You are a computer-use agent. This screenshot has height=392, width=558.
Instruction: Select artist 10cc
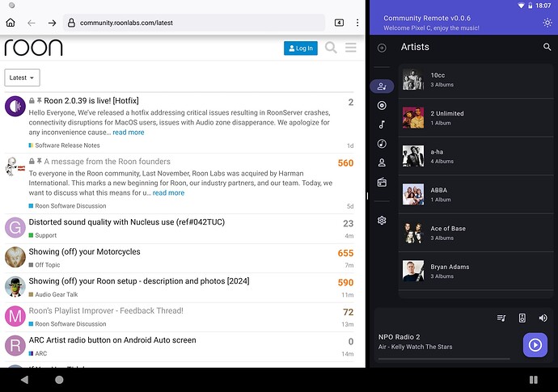476,79
